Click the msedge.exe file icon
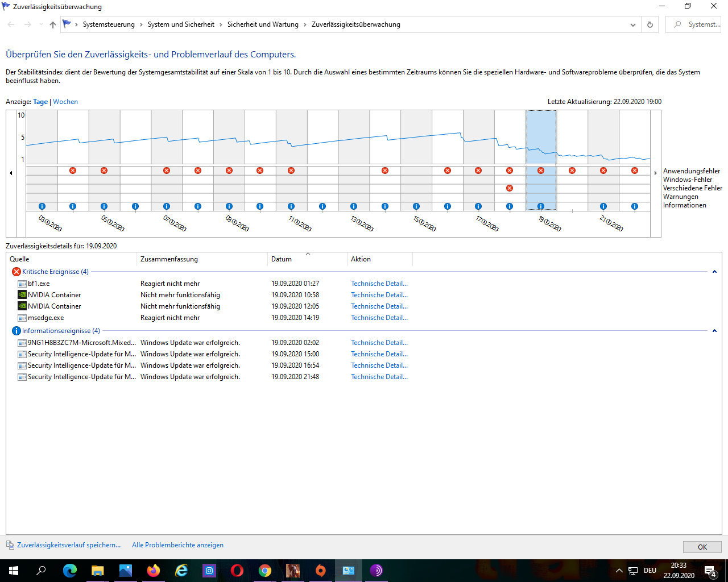The height and width of the screenshot is (582, 728). coord(22,318)
